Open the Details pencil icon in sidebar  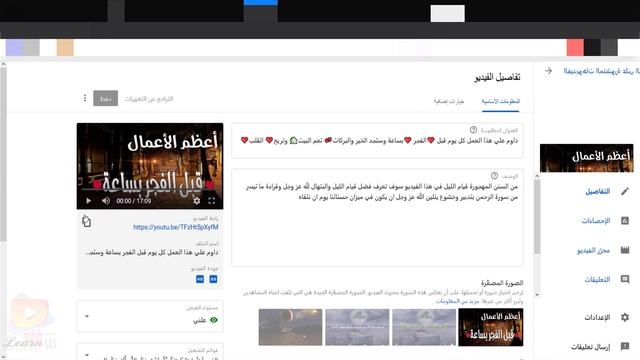coord(625,191)
